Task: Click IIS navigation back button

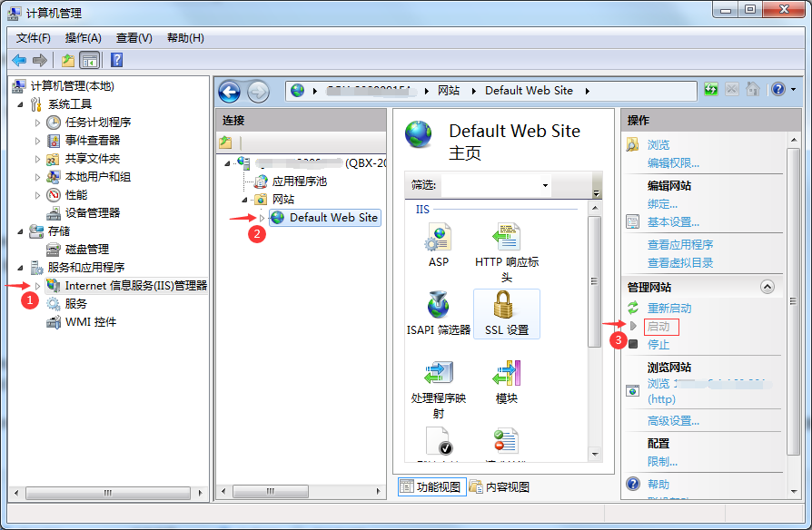Action: (230, 93)
